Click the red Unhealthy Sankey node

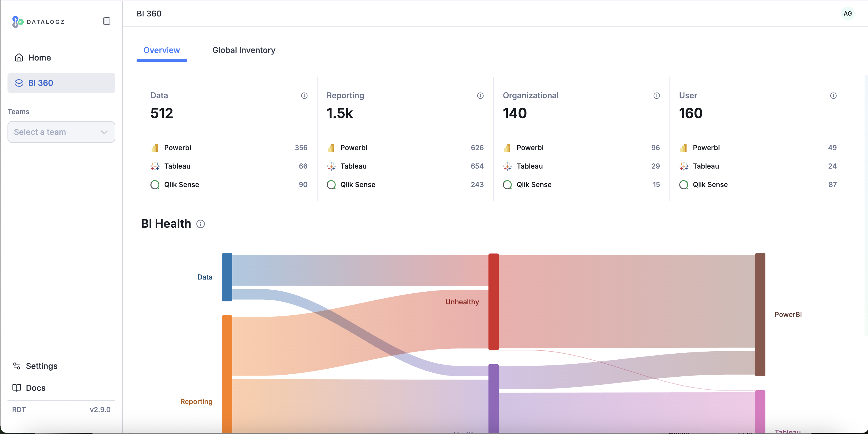pyautogui.click(x=493, y=301)
